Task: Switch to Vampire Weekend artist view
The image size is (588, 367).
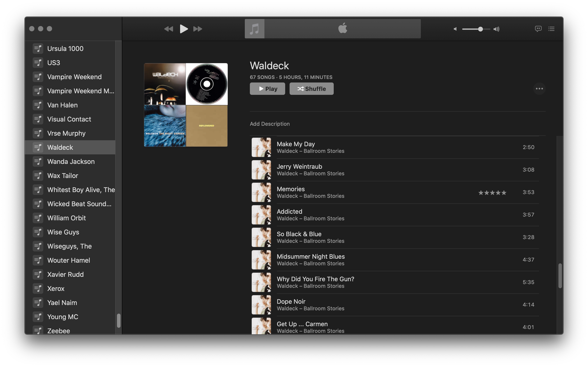Action: [74, 77]
